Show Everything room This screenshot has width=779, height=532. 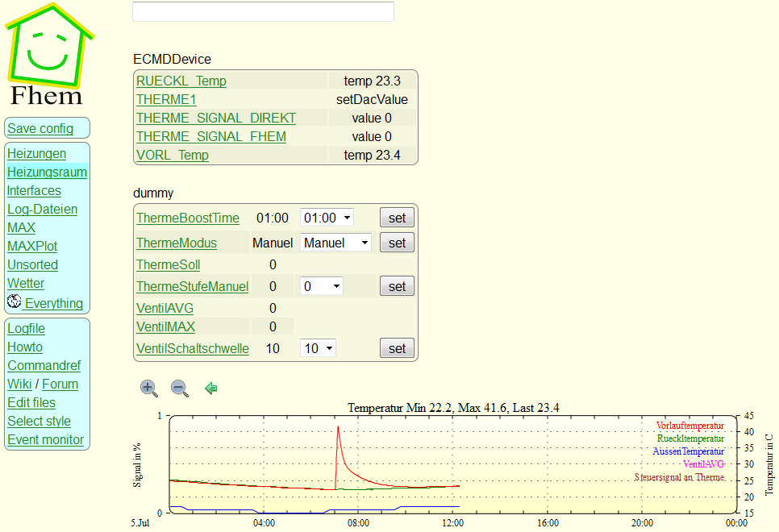[54, 304]
